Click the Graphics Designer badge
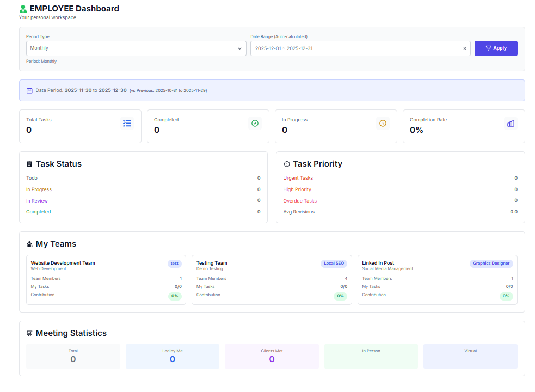Viewport: 535px width, 392px height. 491,264
